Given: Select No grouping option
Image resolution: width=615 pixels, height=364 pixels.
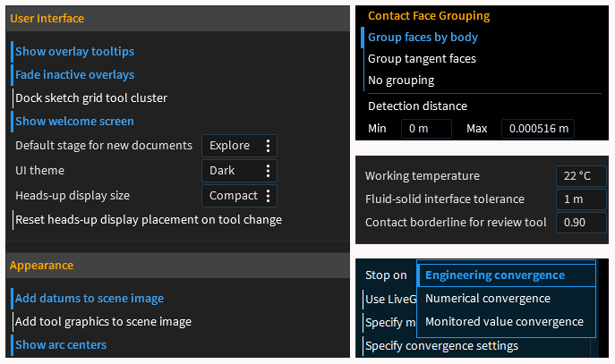Looking at the screenshot, I should 401,80.
